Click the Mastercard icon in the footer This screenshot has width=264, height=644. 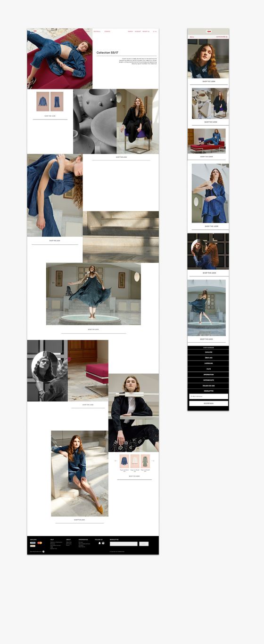point(40,543)
